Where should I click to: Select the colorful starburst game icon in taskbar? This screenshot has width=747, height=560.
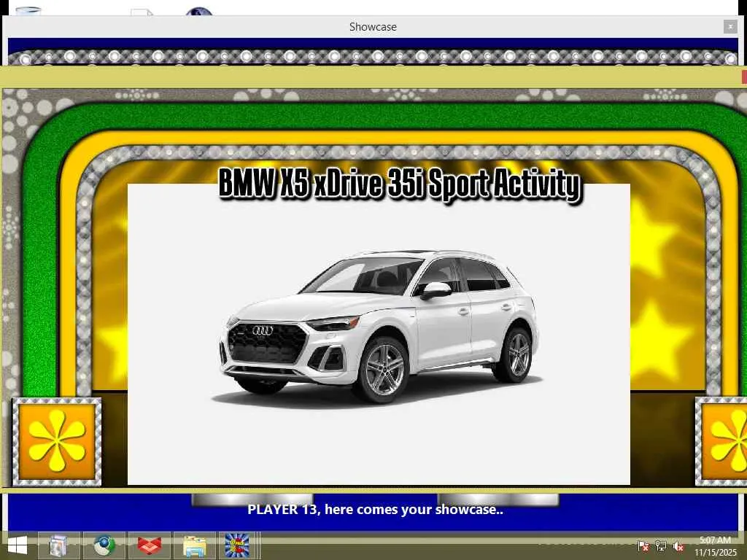(x=239, y=545)
